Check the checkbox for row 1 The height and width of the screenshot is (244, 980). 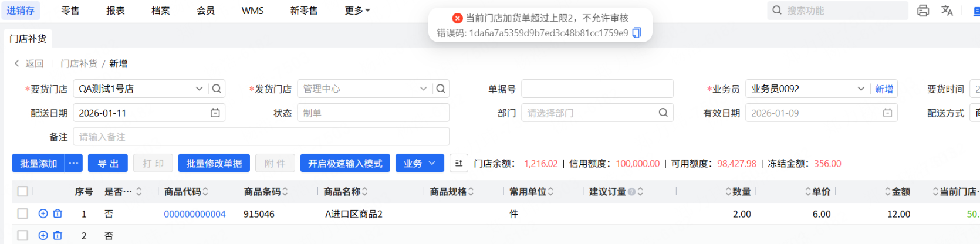tap(23, 213)
